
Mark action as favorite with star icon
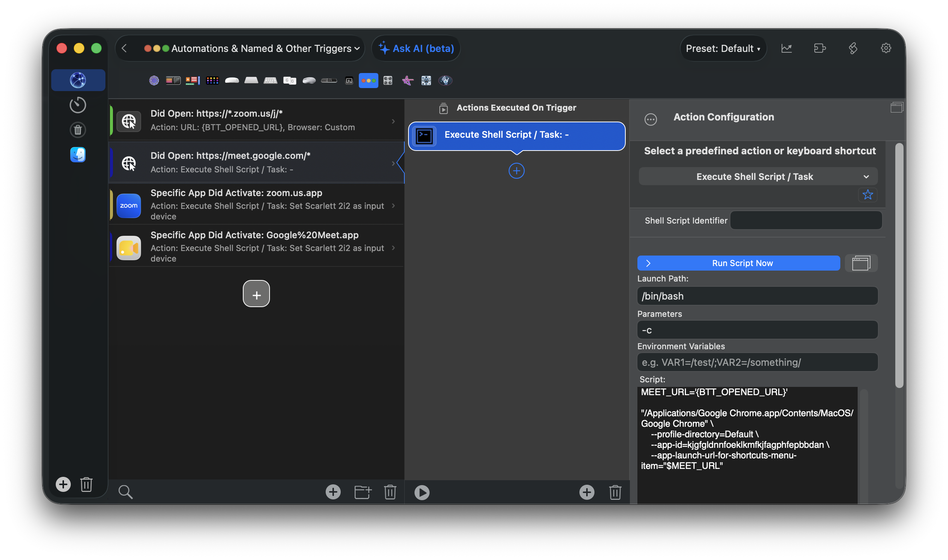867,195
